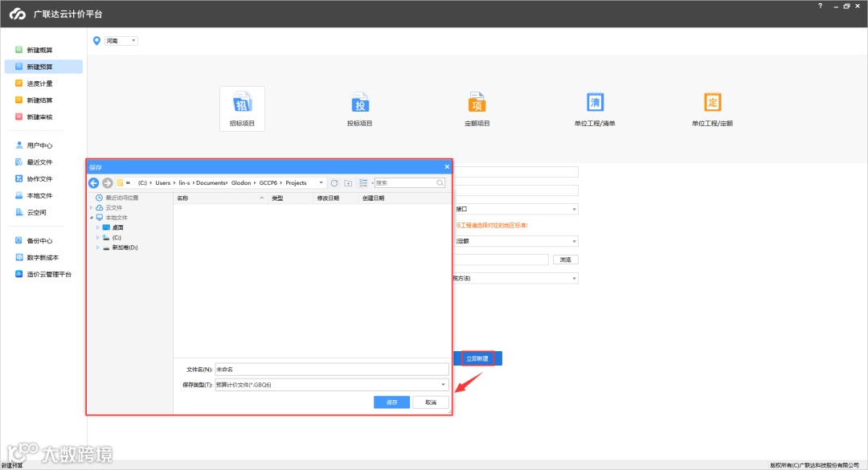
Task: Select Users in the path bar
Action: click(162, 182)
